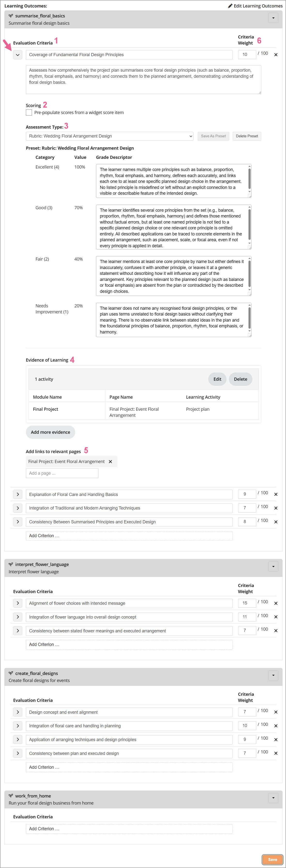Screen dimensions: 286x868
Task: Remove the Coverage of Fundamental Floral Design Principles criterion
Action: tap(276, 54)
